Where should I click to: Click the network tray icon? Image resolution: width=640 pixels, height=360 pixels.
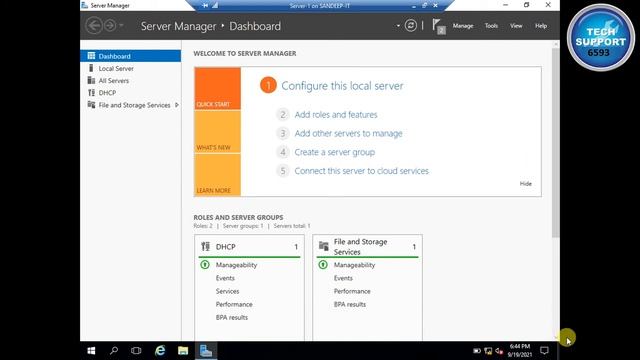click(488, 351)
